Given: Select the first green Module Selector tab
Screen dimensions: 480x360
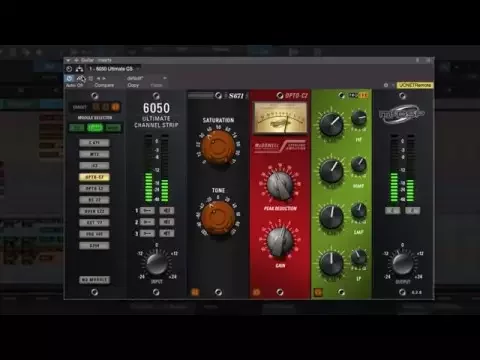Looking at the screenshot, I should click(x=77, y=128).
